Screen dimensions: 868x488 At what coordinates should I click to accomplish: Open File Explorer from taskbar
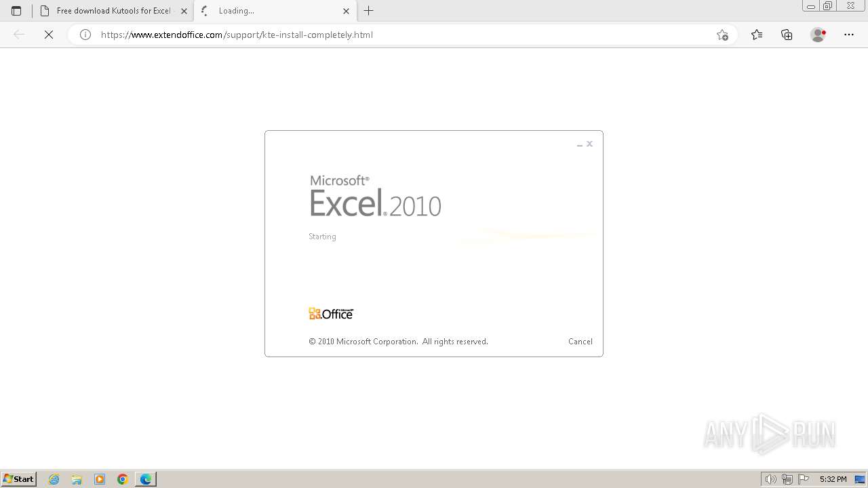77,479
